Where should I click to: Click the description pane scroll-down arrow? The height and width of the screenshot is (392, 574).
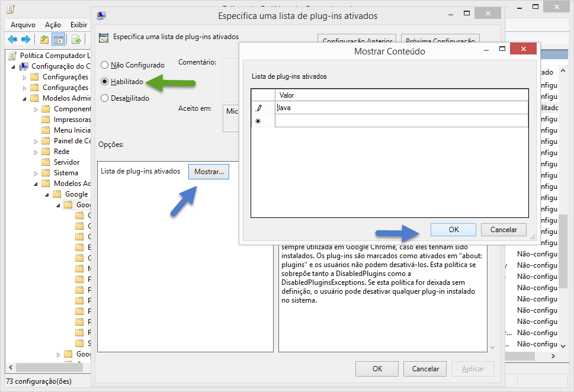pos(492,348)
